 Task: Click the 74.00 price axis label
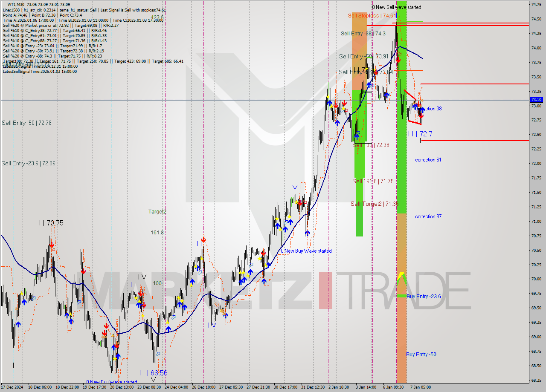click(536, 48)
